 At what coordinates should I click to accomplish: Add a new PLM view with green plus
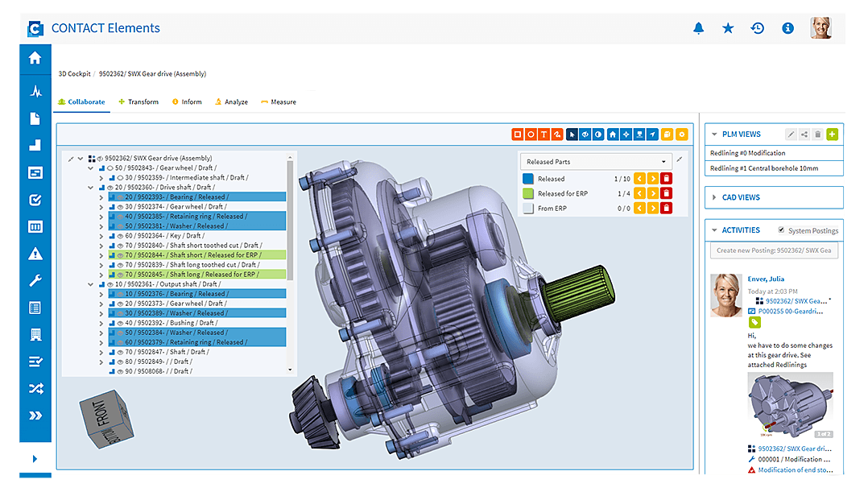pos(833,134)
